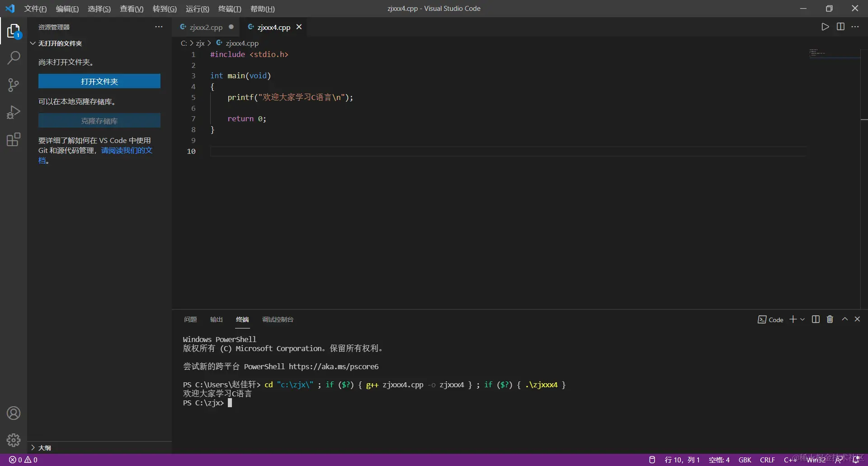Viewport: 868px width, 466px height.
Task: Create a new terminal with plus icon
Action: pos(793,319)
